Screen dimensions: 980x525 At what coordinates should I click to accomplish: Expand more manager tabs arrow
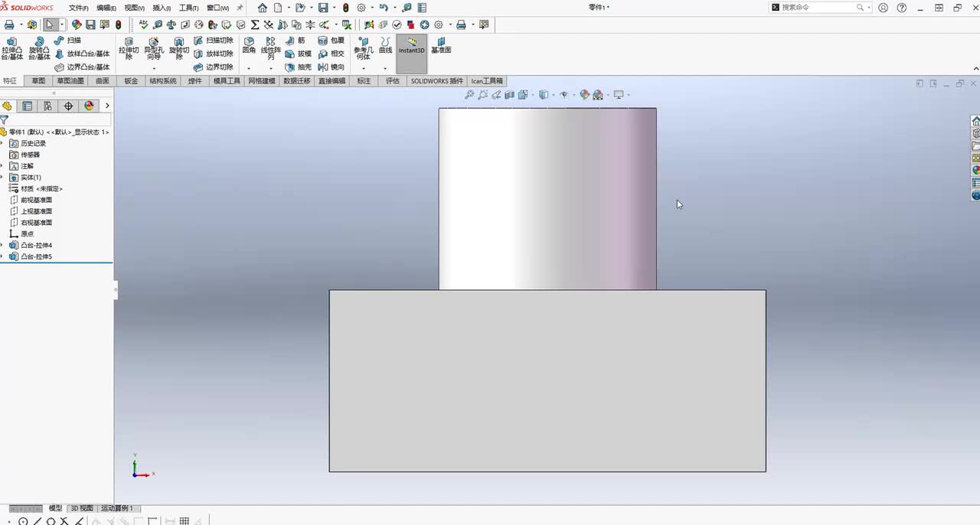tap(107, 106)
